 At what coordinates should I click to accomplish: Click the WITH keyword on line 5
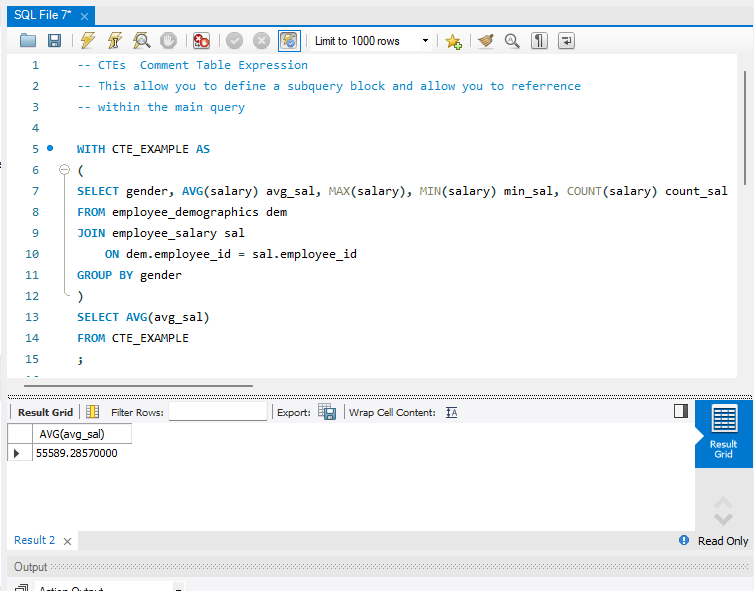91,149
